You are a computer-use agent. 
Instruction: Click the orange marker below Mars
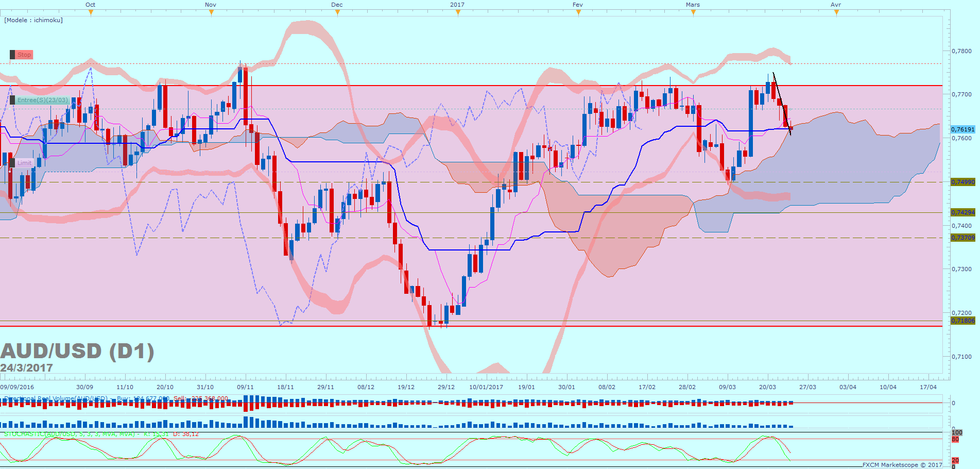[x=693, y=13]
